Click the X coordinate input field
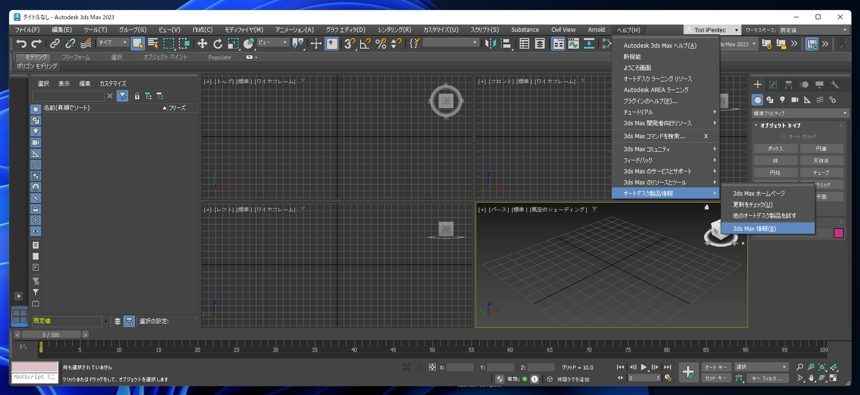 (460, 367)
